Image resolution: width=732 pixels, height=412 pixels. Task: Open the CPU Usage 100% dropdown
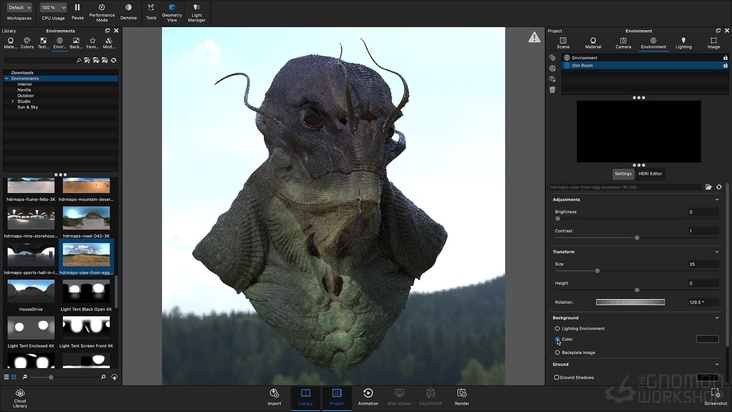[x=53, y=7]
